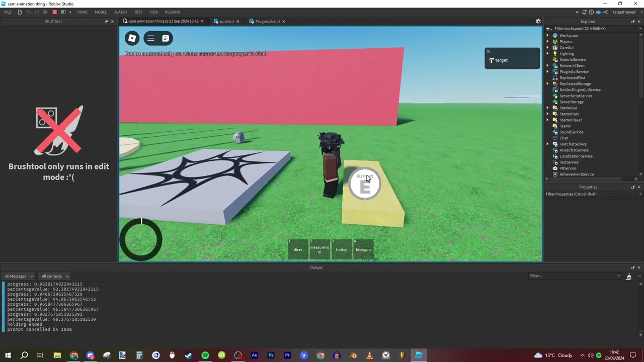Expand the ReplicatedStorage node in Explorer
644x362 pixels.
click(548, 84)
